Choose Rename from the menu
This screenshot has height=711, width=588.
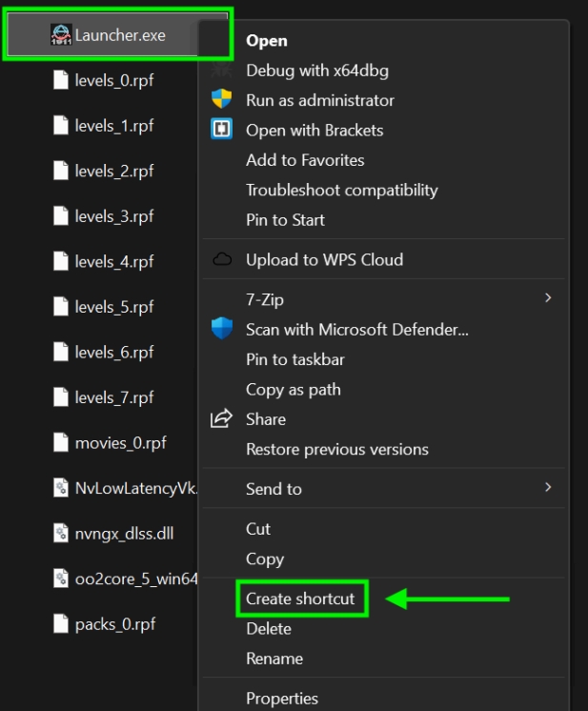[x=274, y=659]
